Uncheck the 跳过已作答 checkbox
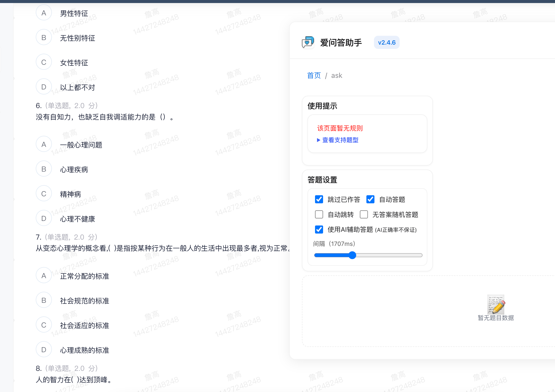Viewport: 555px width, 392px height. (x=319, y=199)
